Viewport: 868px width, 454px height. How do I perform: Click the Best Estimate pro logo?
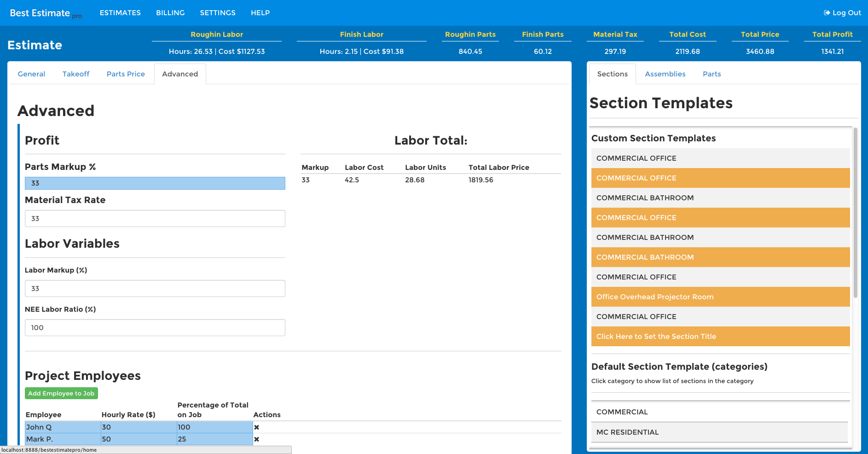(41, 13)
